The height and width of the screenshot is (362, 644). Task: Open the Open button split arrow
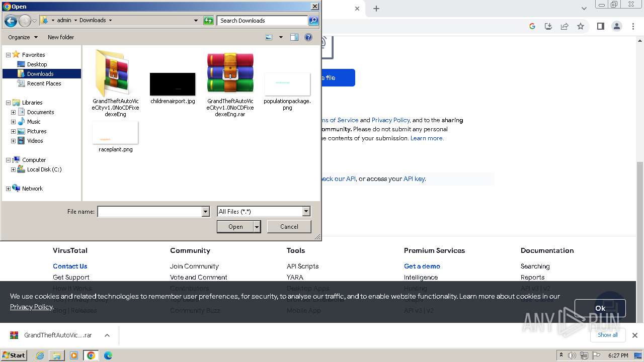point(257,227)
